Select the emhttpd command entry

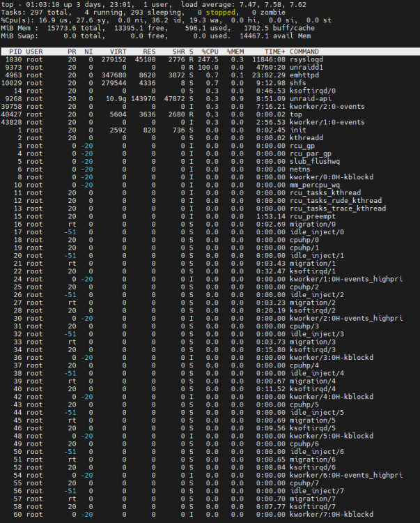(304, 75)
